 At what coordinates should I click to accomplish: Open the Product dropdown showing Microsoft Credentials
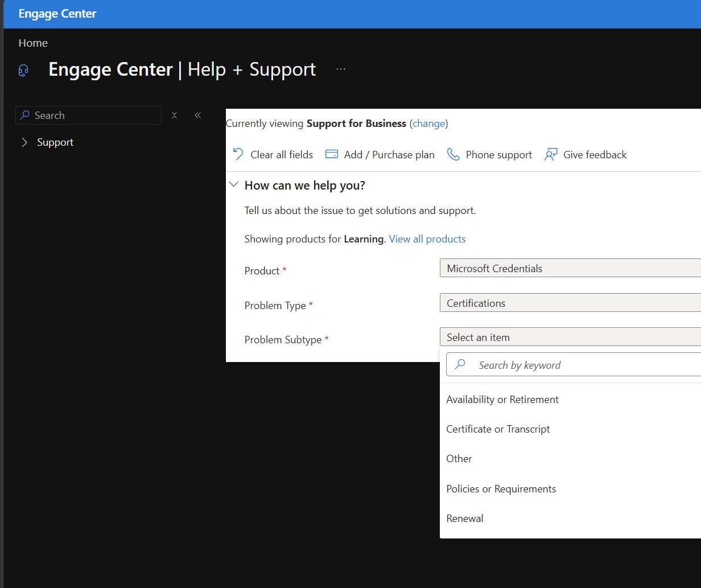coord(570,268)
